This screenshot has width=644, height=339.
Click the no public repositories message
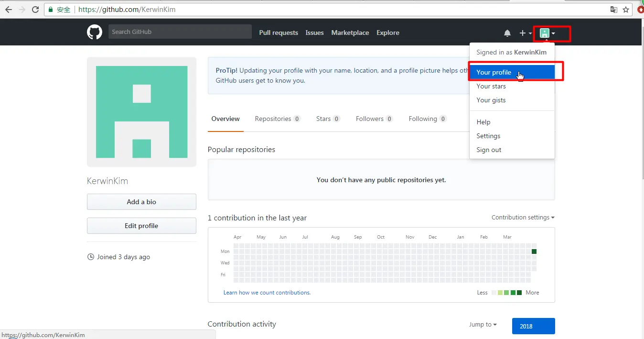point(381,180)
